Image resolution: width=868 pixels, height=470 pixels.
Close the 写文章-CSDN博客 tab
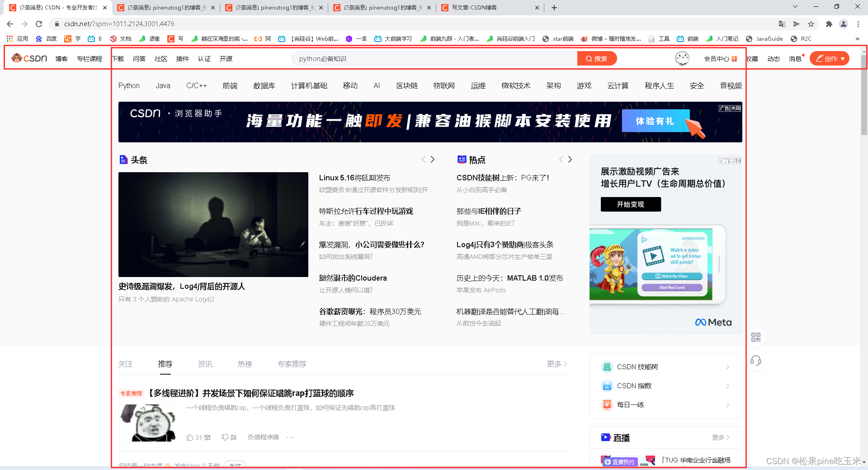[x=537, y=8]
